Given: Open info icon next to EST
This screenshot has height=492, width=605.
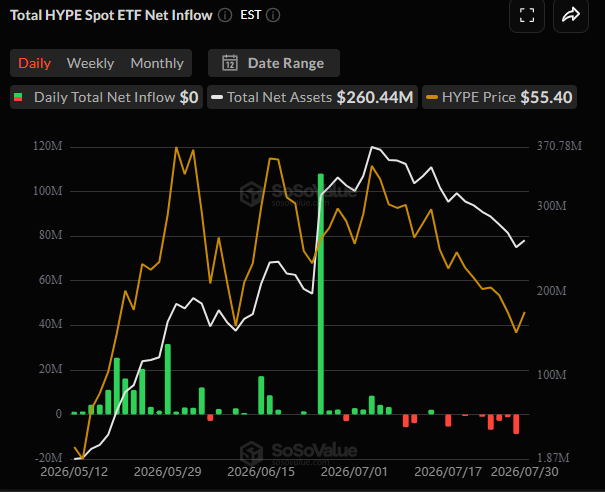Looking at the screenshot, I should click(x=273, y=15).
